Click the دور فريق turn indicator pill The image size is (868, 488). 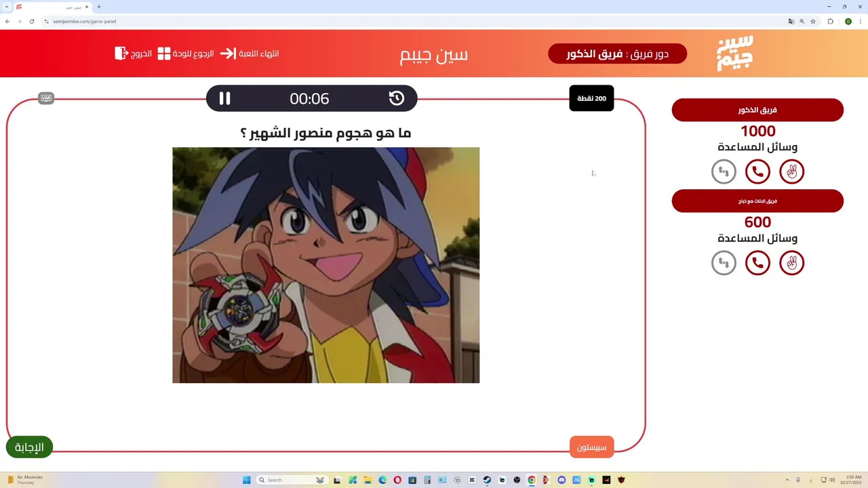(x=617, y=54)
